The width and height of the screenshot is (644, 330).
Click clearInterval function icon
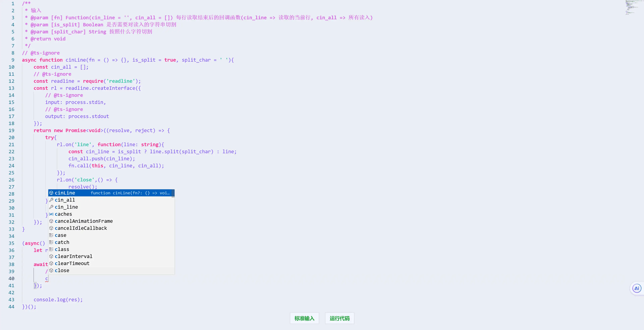(51, 256)
